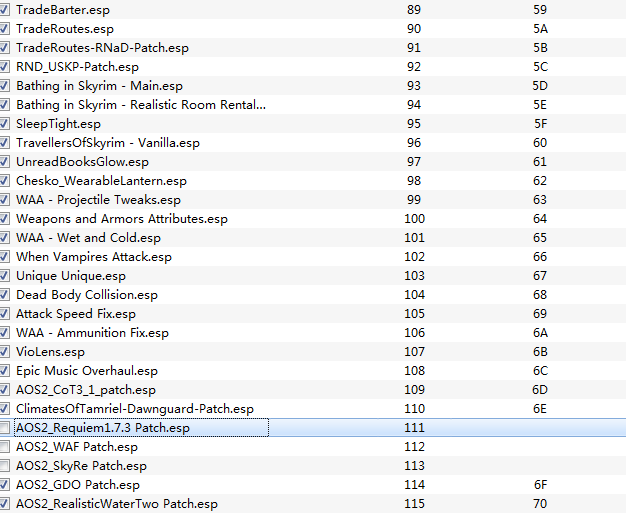Viewport: 626px width, 516px height.
Task: Toggle ClimatesOfTamriel-Dawnguard-Patch.esp checkbox
Action: tap(4, 409)
